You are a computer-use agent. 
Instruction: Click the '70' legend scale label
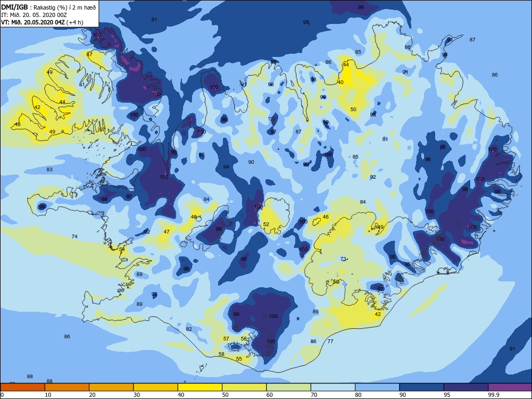(314, 395)
